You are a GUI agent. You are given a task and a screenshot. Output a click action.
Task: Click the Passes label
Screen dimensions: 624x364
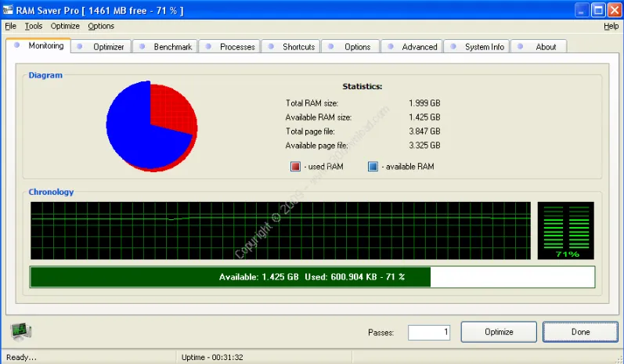381,332
